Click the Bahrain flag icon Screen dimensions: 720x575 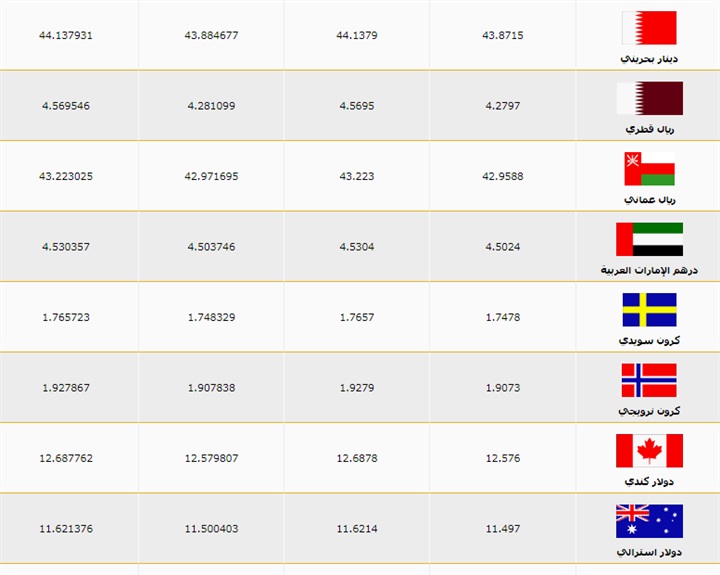point(649,27)
